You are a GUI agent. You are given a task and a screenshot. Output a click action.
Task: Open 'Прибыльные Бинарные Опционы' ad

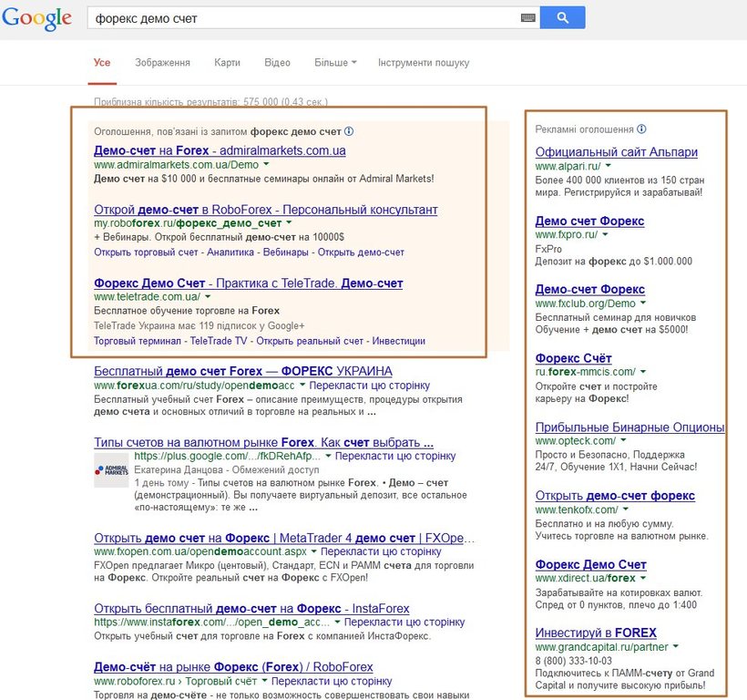click(629, 427)
